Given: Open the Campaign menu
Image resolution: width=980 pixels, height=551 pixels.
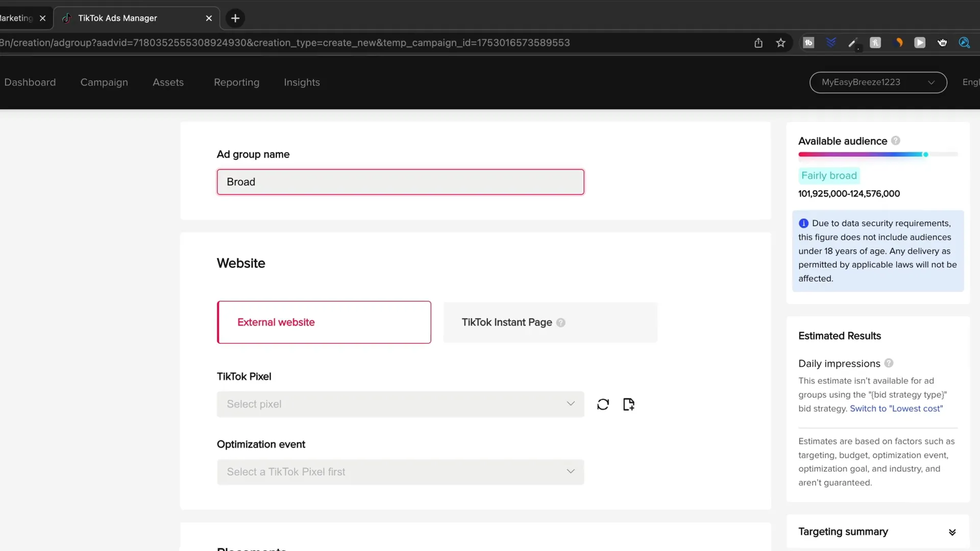Looking at the screenshot, I should pyautogui.click(x=104, y=82).
